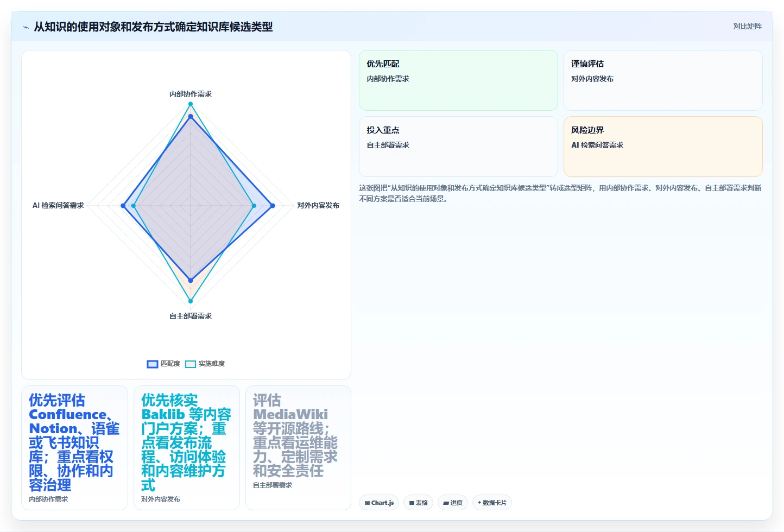Click 自主部署需求 text in 投入重点 card
Image resolution: width=784 pixels, height=532 pixels.
(388, 145)
